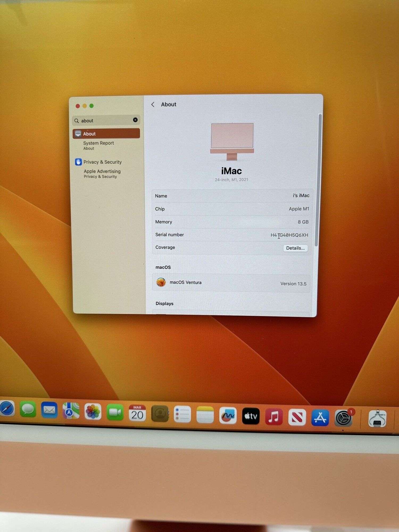Click the macOS Ventura row label
Viewport: 399px width, 532px height.
pyautogui.click(x=185, y=282)
